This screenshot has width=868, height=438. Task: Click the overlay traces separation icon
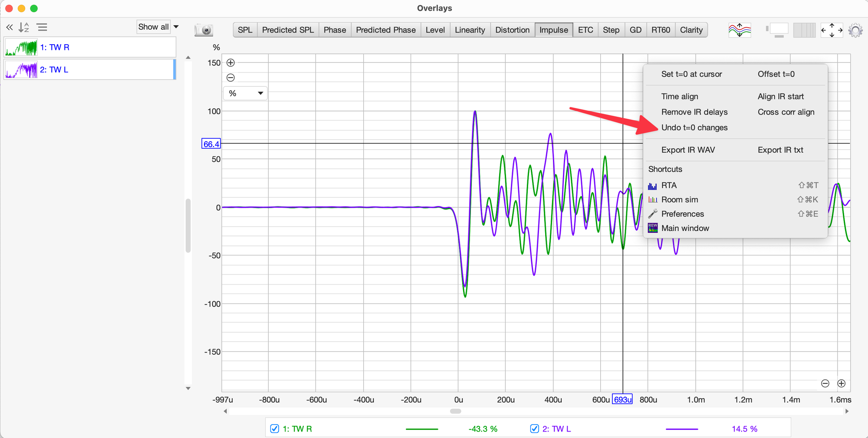click(740, 30)
